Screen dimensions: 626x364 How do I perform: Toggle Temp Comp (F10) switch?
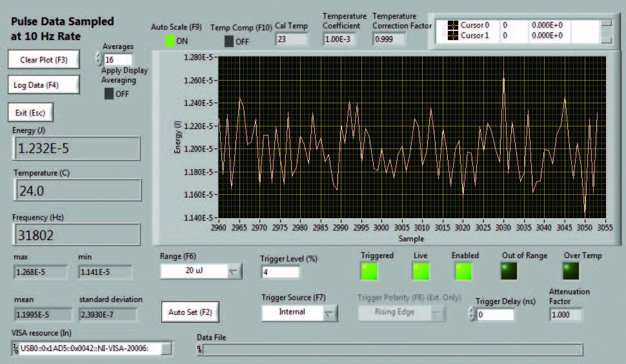click(x=229, y=41)
